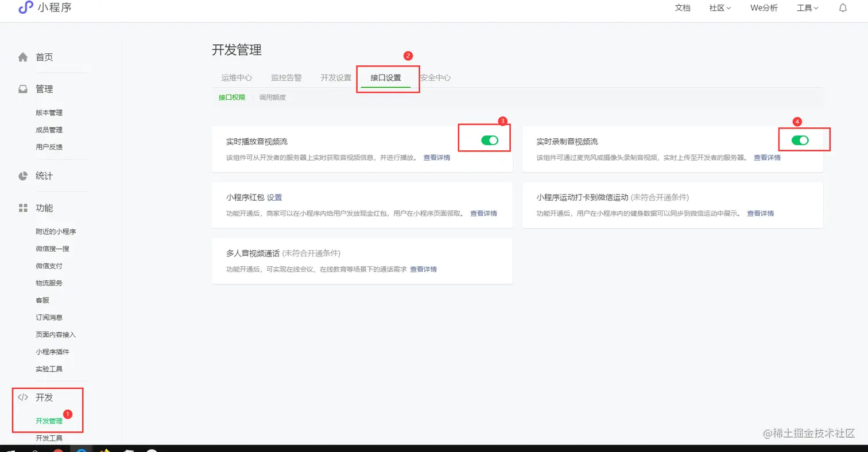Viewport: 868px width, 452px height.
Task: Switch to the 安全中心 tab
Action: pyautogui.click(x=435, y=77)
